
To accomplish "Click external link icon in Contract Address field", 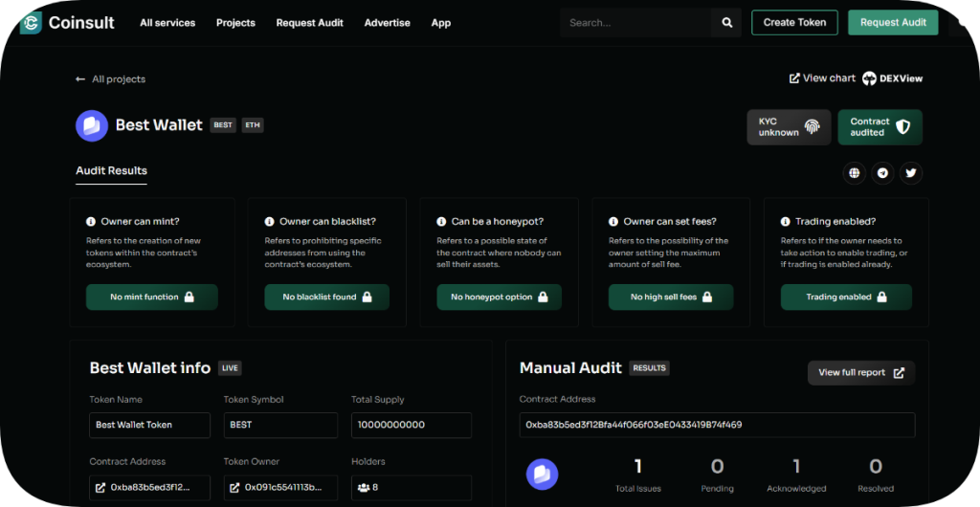I will pos(100,487).
